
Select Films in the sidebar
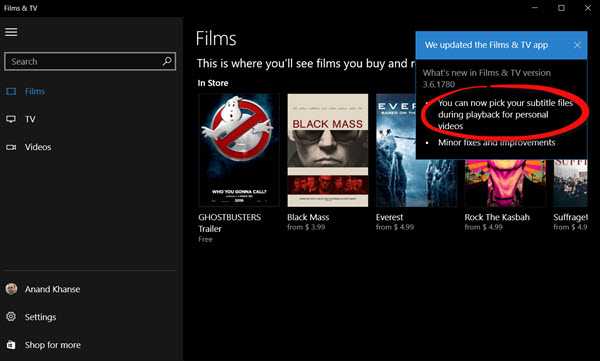[35, 91]
